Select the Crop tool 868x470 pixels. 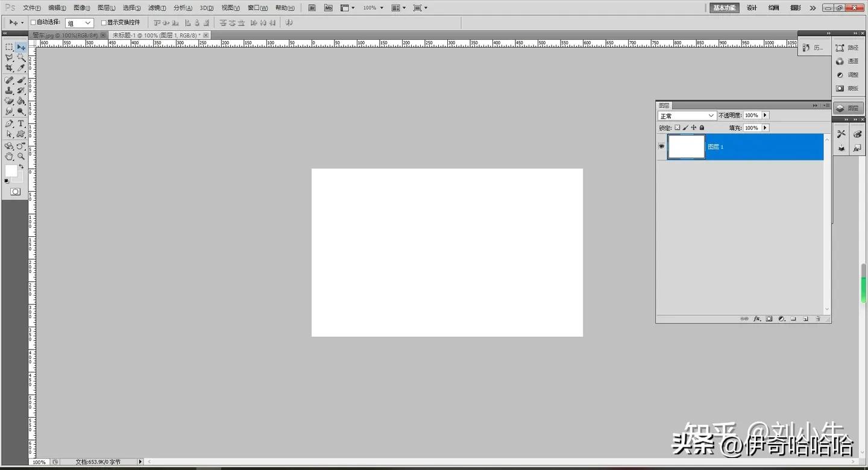[x=9, y=68]
